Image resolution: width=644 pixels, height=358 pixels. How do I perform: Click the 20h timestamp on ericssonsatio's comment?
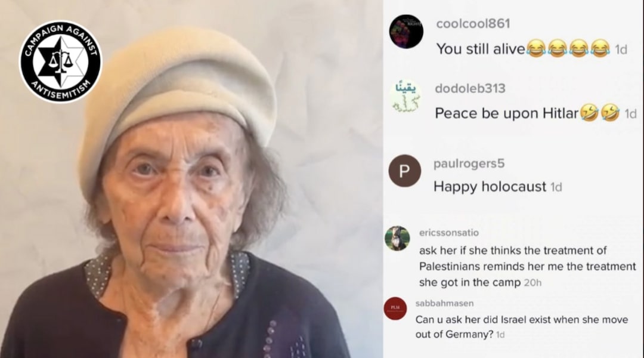(x=532, y=283)
